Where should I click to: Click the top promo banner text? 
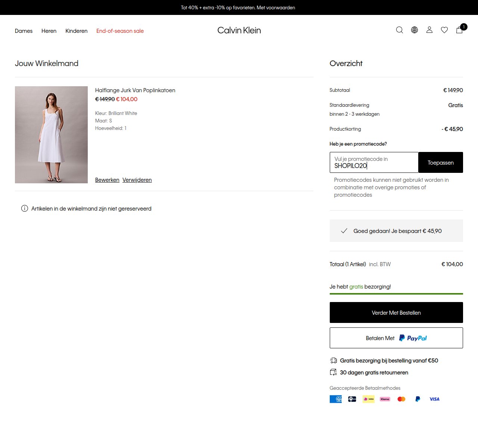pos(238,7)
